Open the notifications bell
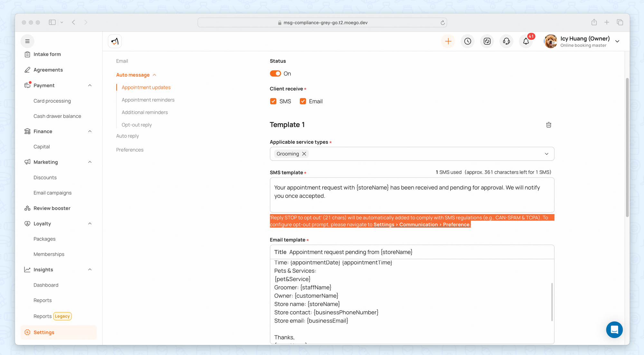Image resolution: width=644 pixels, height=355 pixels. (x=526, y=41)
